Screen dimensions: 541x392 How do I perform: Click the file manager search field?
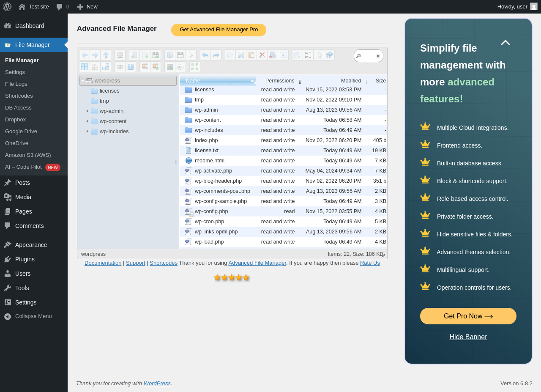(x=368, y=56)
